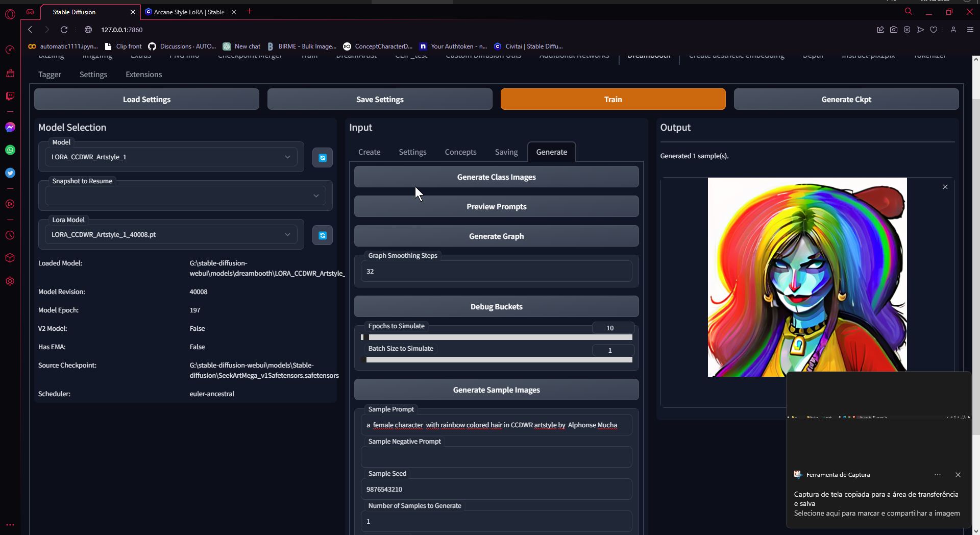
Task: Click Generate Ckpt button
Action: click(846, 99)
